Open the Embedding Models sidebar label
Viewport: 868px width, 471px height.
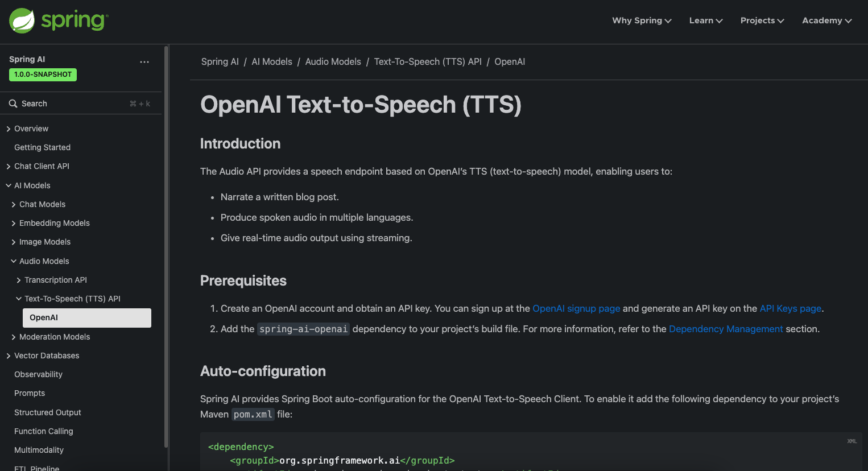(55, 223)
